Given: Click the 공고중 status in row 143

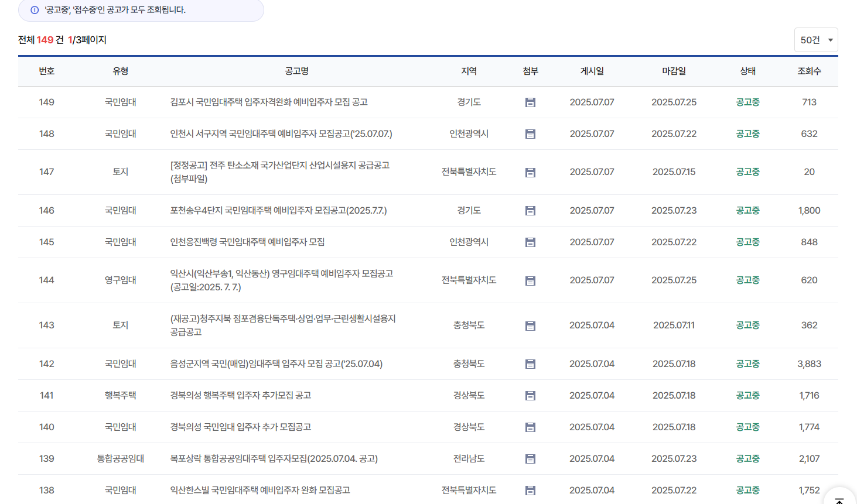Looking at the screenshot, I should click(x=748, y=325).
